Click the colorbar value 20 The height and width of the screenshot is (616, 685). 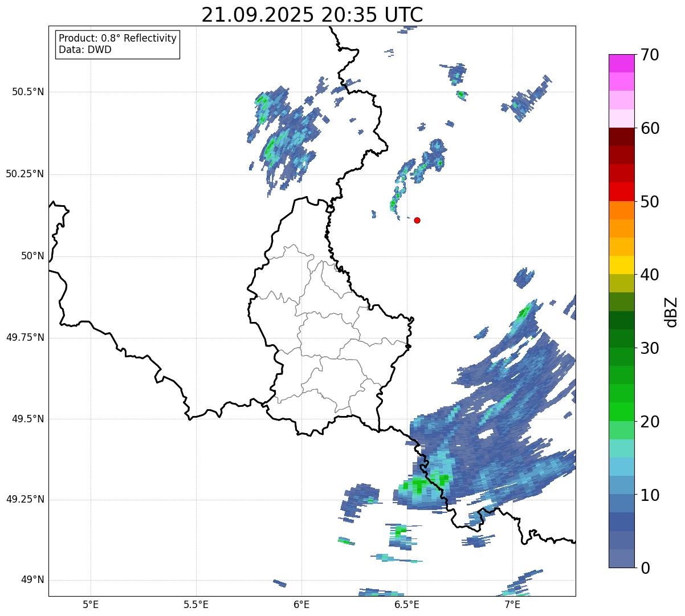click(650, 422)
